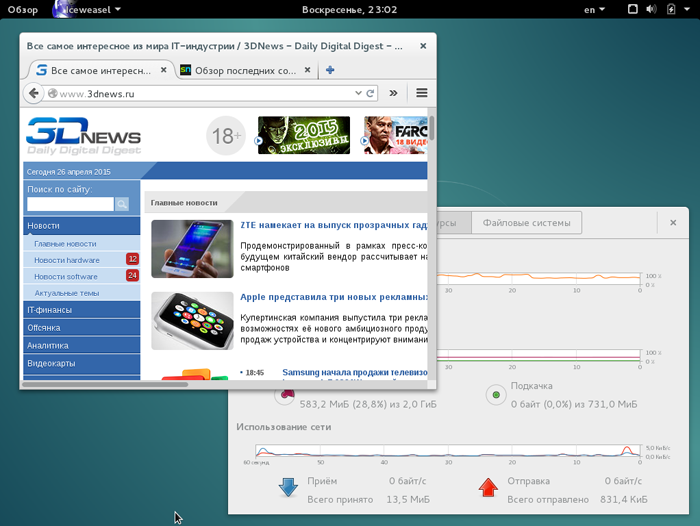This screenshot has height=526, width=700.
Task: Open the URL history dropdown arrow
Action: [358, 93]
